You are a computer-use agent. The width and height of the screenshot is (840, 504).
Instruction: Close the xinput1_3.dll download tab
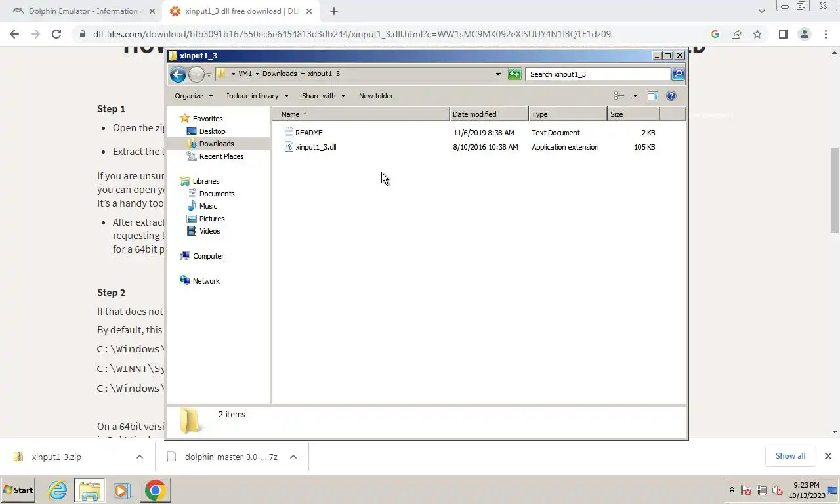310,11
